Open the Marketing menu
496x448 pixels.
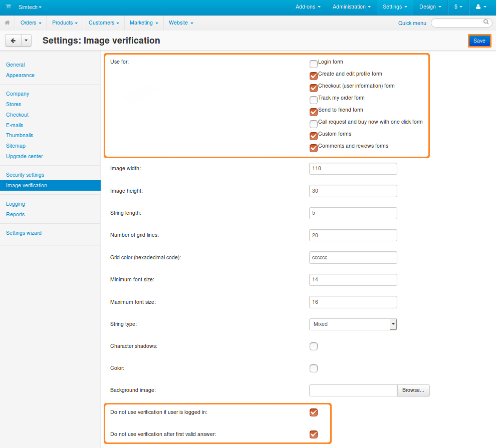[x=144, y=23]
